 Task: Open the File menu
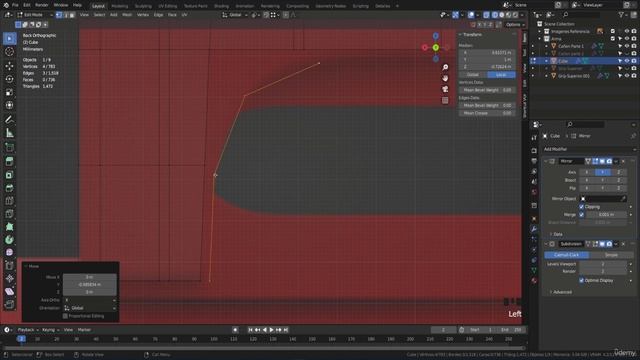15,5
